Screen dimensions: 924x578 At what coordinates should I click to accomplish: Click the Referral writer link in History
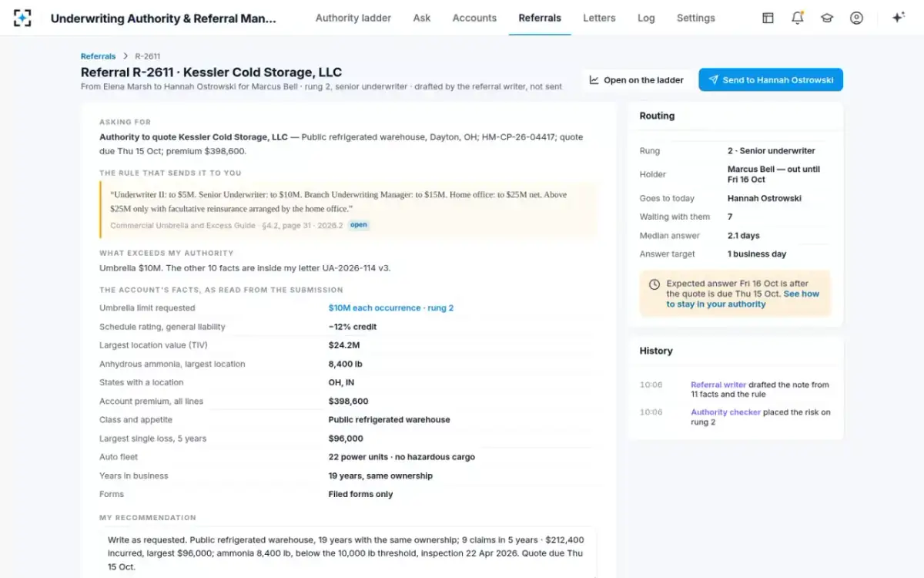(718, 385)
